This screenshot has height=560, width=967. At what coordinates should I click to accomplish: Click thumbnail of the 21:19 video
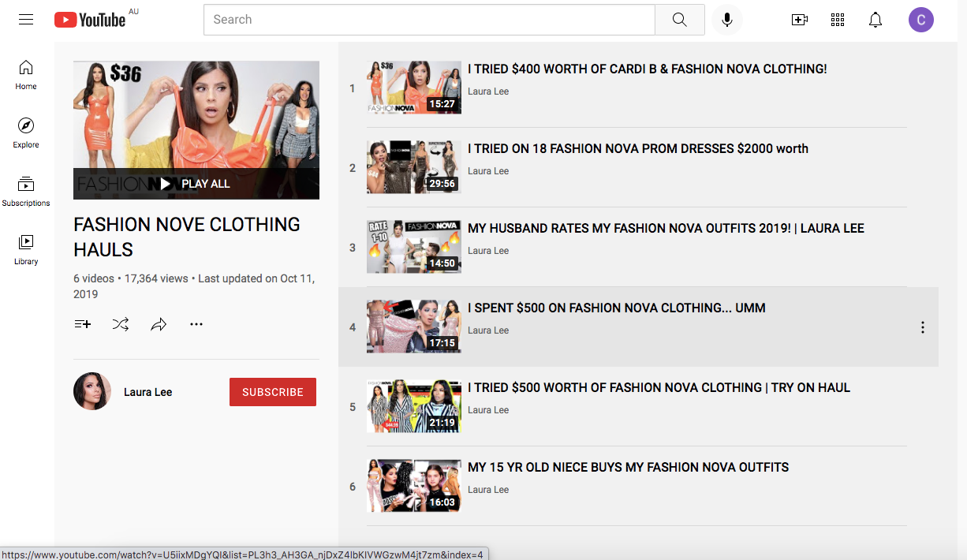point(414,406)
